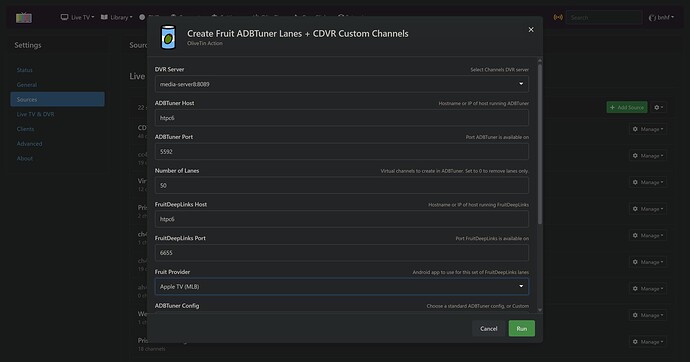690x362 pixels.
Task: Close the Create Fruit ADBTuner Lanes dialog
Action: pyautogui.click(x=531, y=29)
